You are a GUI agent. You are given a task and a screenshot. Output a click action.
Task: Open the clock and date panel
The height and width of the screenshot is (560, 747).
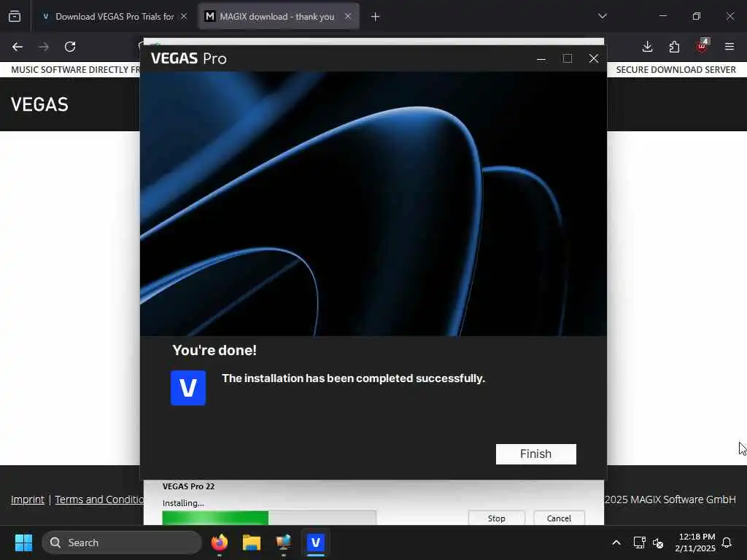tap(695, 542)
